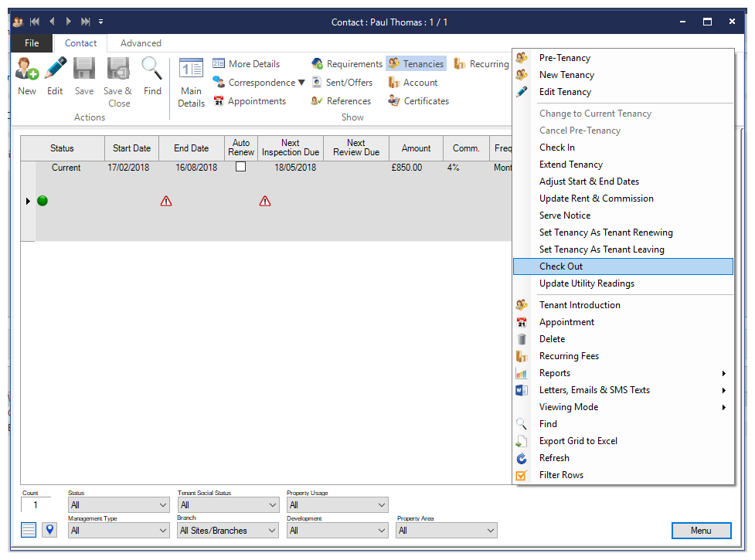Click the Edit pencil icon
The image size is (755, 560).
pyautogui.click(x=55, y=70)
